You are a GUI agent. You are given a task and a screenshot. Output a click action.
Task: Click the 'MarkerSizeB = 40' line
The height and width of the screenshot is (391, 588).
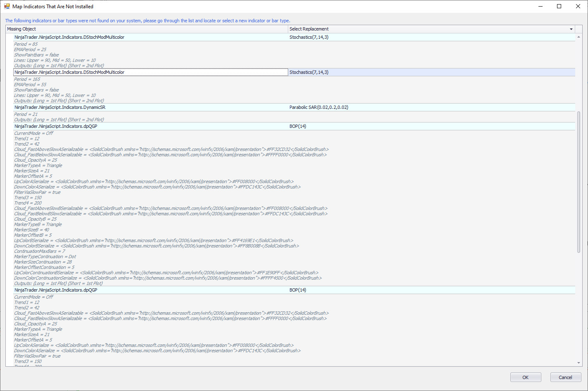pyautogui.click(x=32, y=230)
